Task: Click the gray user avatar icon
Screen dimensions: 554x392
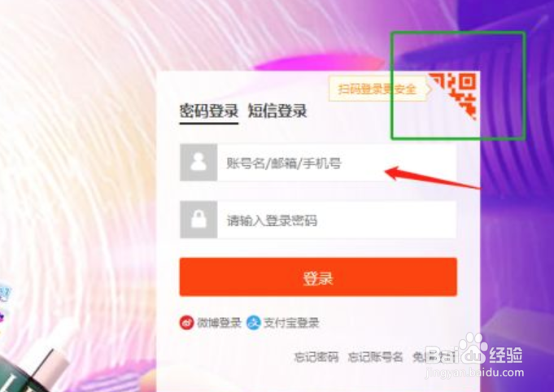Action: point(198,163)
